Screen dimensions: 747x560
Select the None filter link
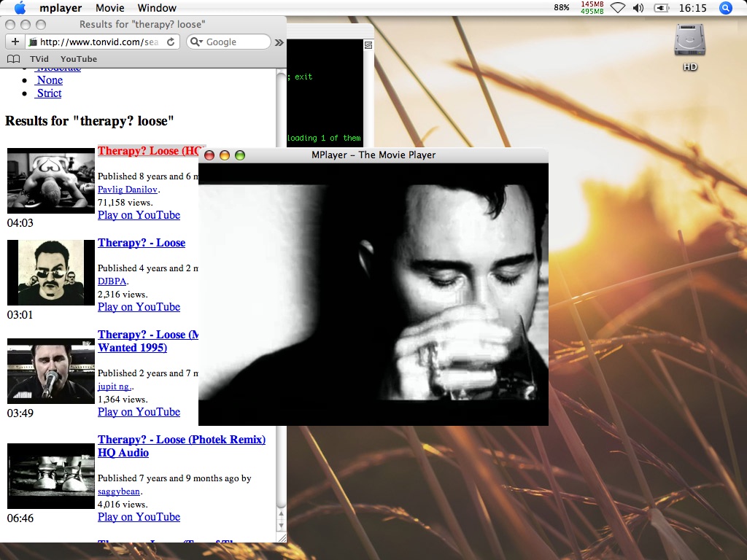(x=50, y=80)
